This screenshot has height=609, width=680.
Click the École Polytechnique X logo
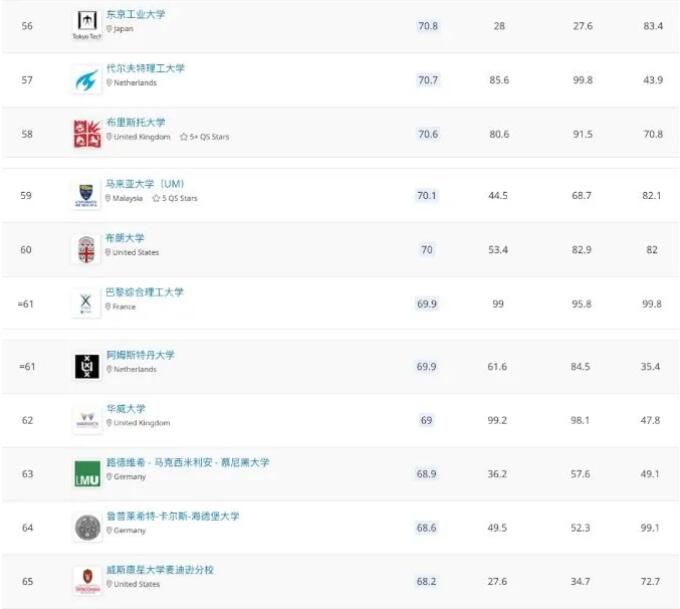(86, 303)
